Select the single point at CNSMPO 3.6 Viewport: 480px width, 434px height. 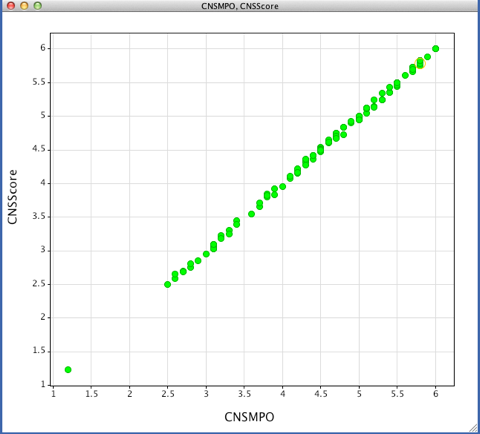[252, 214]
